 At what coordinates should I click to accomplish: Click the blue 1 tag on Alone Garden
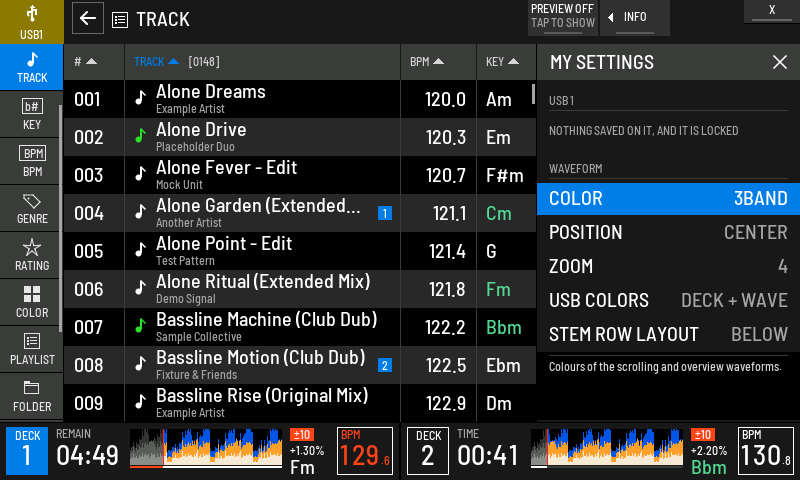click(385, 213)
